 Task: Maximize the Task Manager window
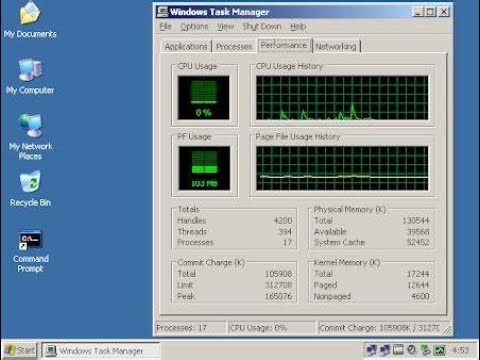tap(430, 12)
